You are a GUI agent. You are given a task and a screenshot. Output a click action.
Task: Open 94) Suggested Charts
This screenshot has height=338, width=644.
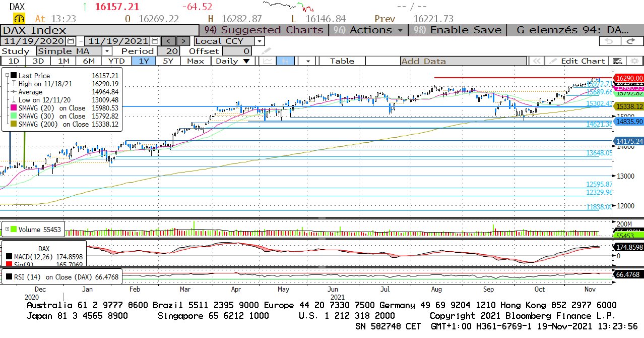tap(263, 30)
